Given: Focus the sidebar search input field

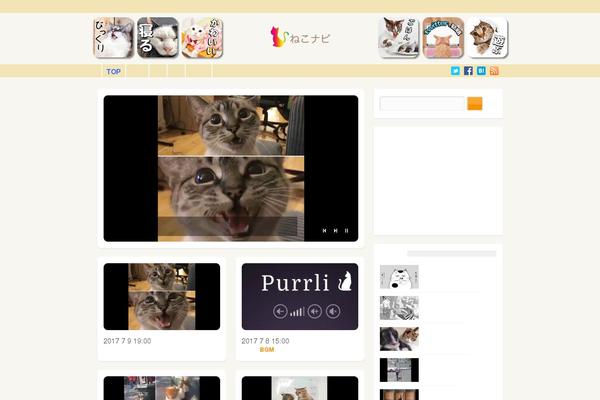Looking at the screenshot, I should click(x=422, y=103).
